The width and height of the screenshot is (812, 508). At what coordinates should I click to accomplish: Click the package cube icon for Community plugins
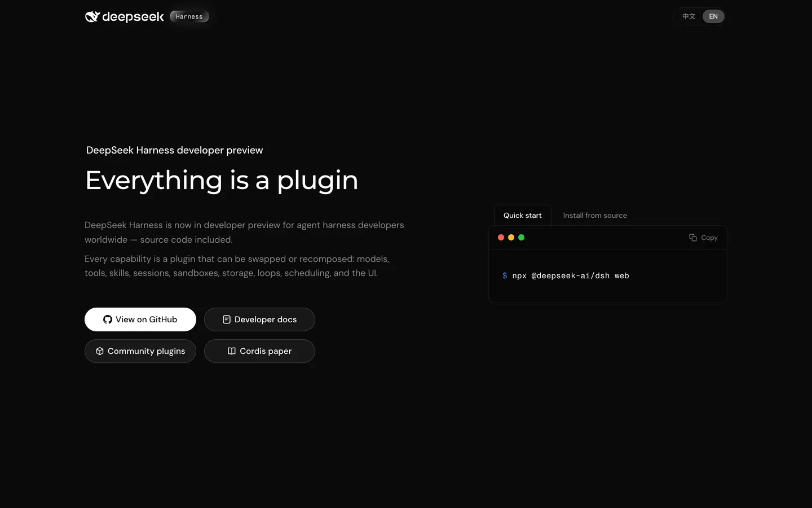(x=100, y=351)
